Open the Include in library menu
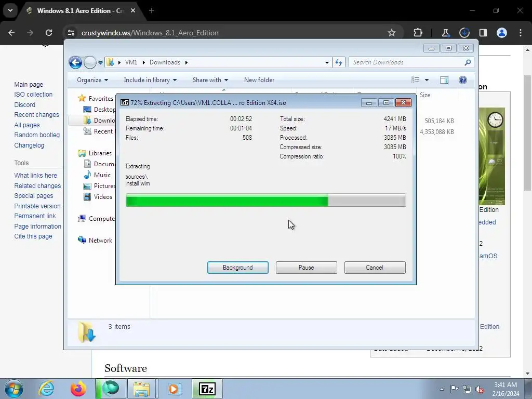The image size is (532, 399). [x=150, y=80]
